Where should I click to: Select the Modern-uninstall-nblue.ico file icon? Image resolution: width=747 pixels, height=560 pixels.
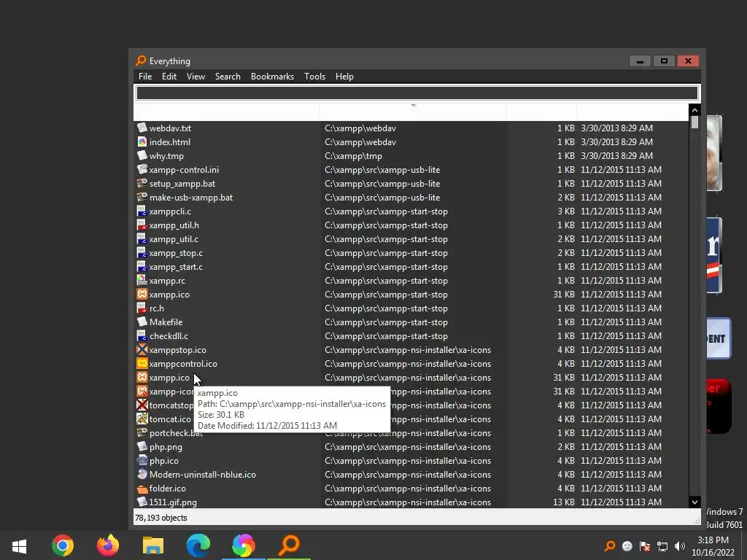click(142, 474)
